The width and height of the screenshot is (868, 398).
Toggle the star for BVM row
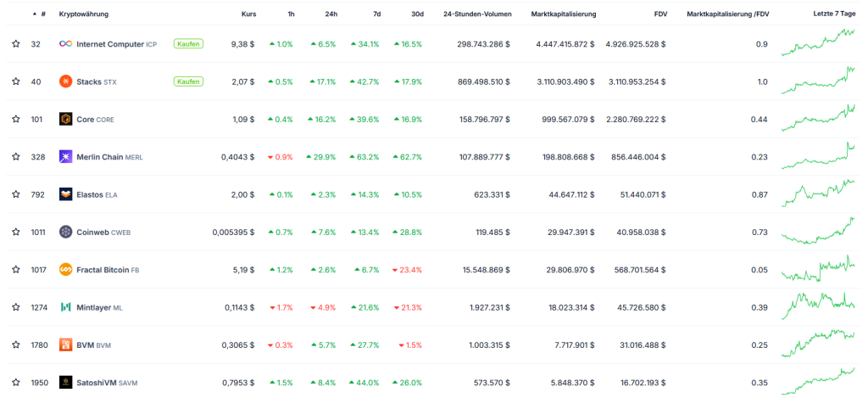(x=16, y=345)
